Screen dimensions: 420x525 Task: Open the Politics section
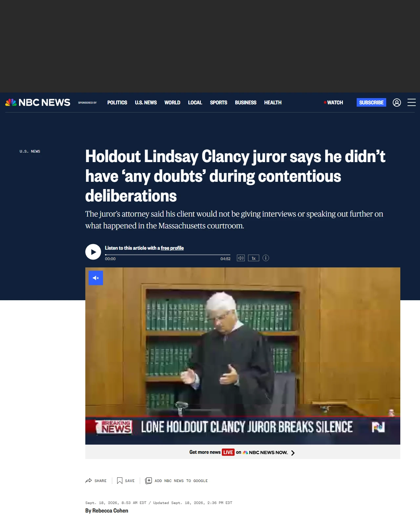click(x=117, y=102)
